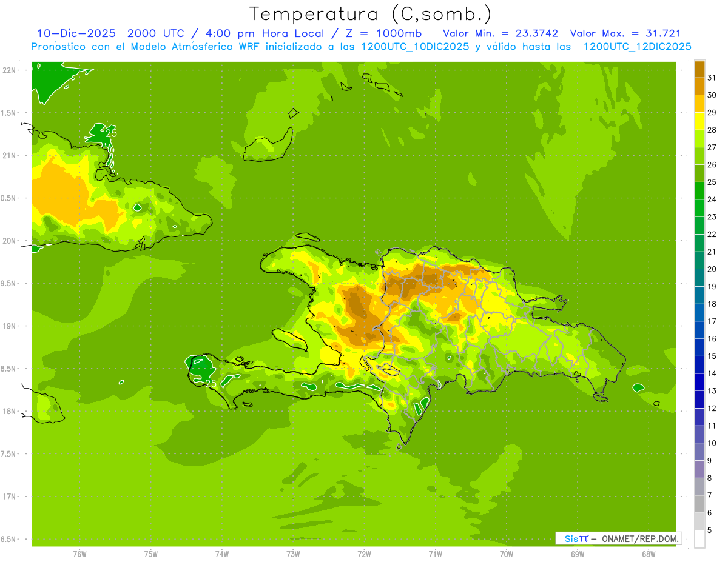This screenshot has height=562, width=728.
Task: Click the purple legend segment between 8 and 9
Action: pyautogui.click(x=699, y=469)
